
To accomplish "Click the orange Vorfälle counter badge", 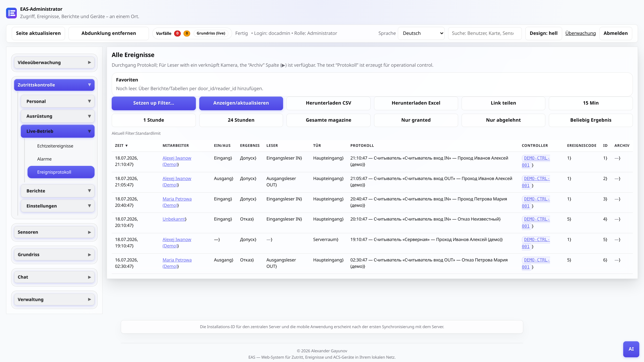I will pos(187,33).
